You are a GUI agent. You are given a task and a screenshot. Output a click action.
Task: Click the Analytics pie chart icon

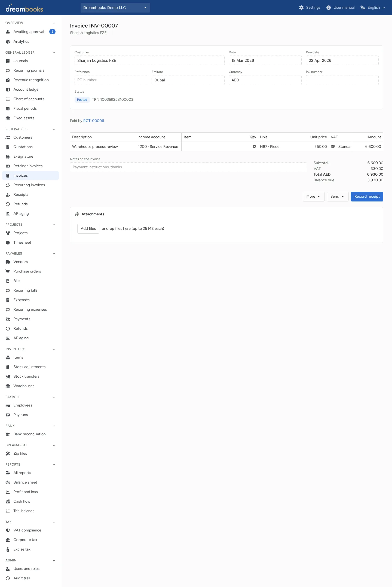pyautogui.click(x=8, y=42)
